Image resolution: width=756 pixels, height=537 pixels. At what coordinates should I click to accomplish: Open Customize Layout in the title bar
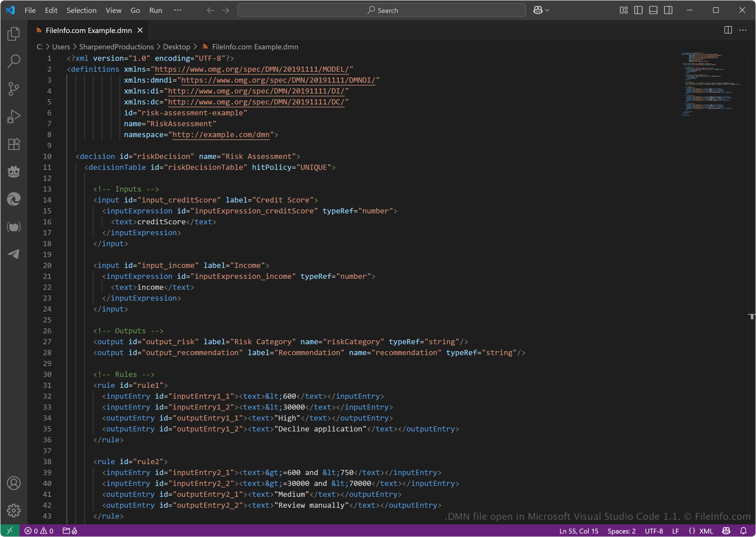click(x=623, y=10)
